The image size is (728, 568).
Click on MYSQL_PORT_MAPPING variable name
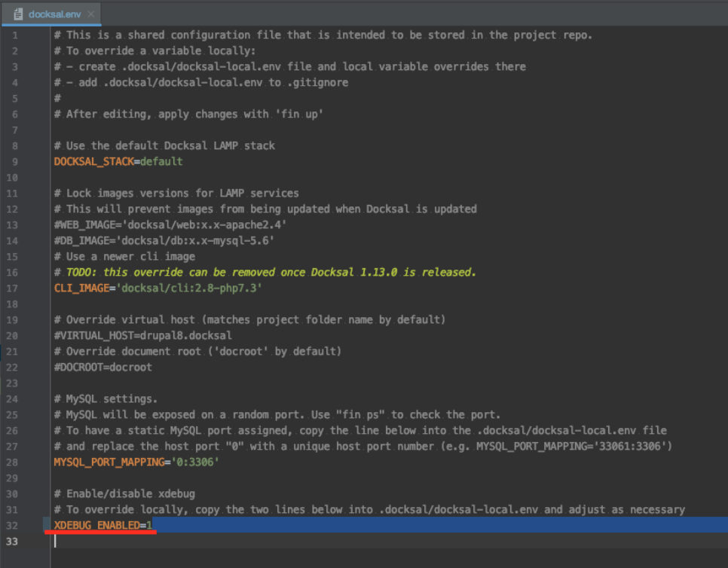click(109, 463)
